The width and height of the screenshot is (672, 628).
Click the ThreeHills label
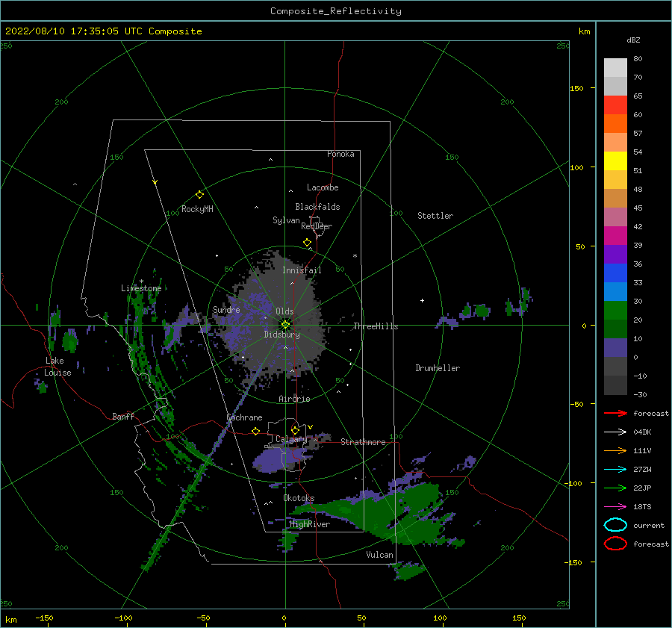[x=376, y=326]
